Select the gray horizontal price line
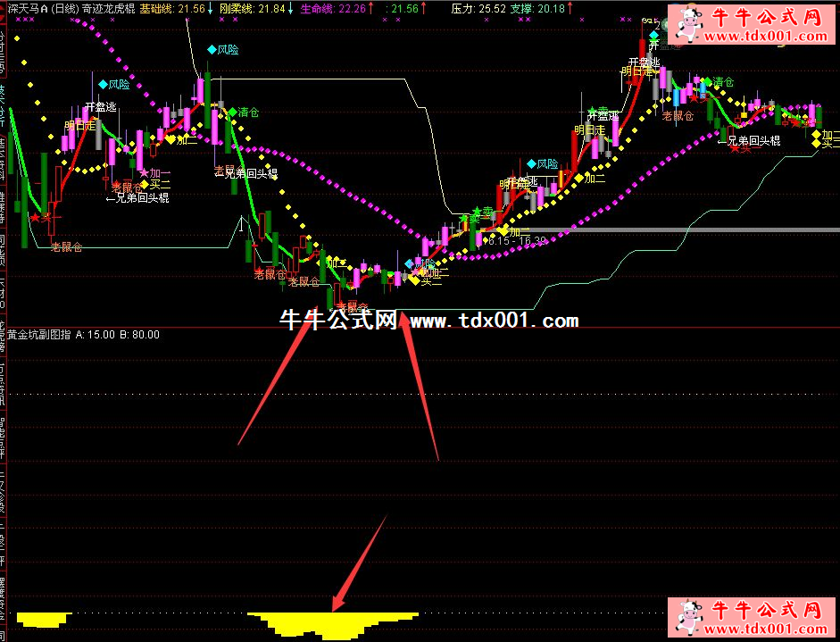Image resolution: width=840 pixels, height=642 pixels. coord(696,229)
